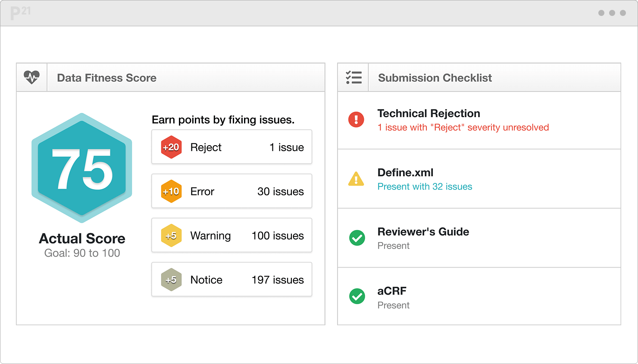Select the red +20 Reject severity badge
Screen dimensions: 638x364
pyautogui.click(x=171, y=147)
